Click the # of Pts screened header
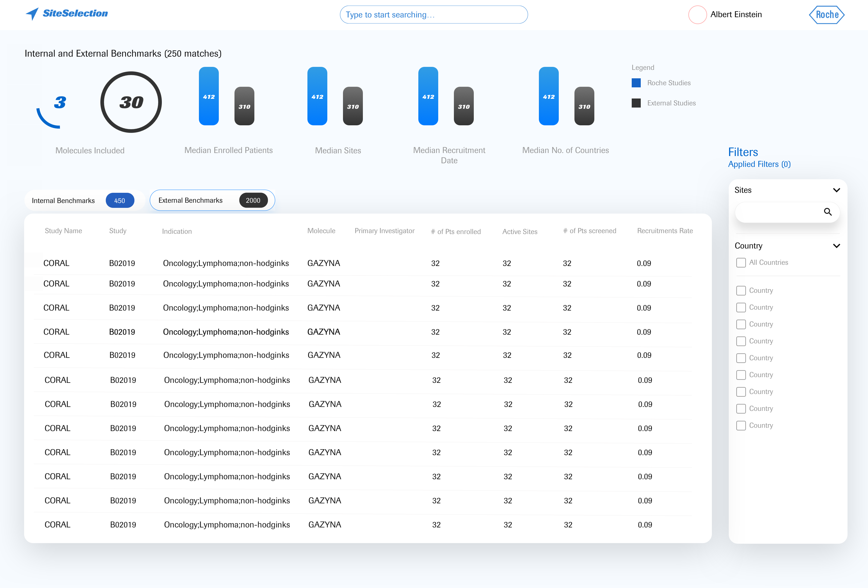Image resolution: width=868 pixels, height=588 pixels. pyautogui.click(x=590, y=231)
